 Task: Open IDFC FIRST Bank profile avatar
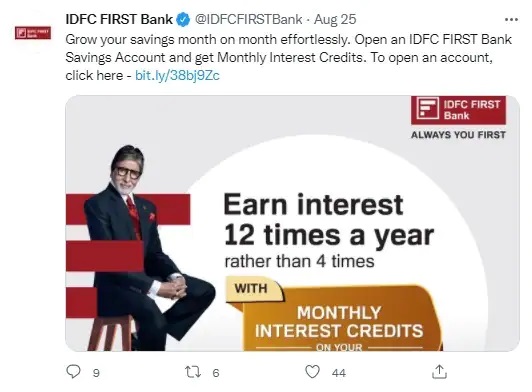[x=33, y=33]
